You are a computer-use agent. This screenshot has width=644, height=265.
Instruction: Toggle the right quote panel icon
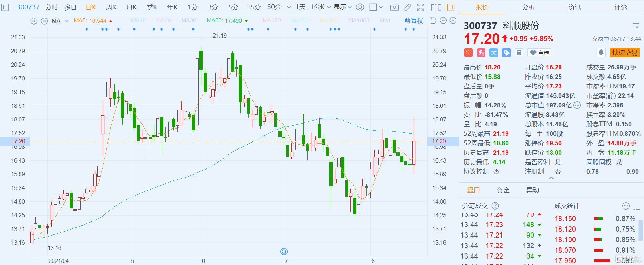coord(451,7)
